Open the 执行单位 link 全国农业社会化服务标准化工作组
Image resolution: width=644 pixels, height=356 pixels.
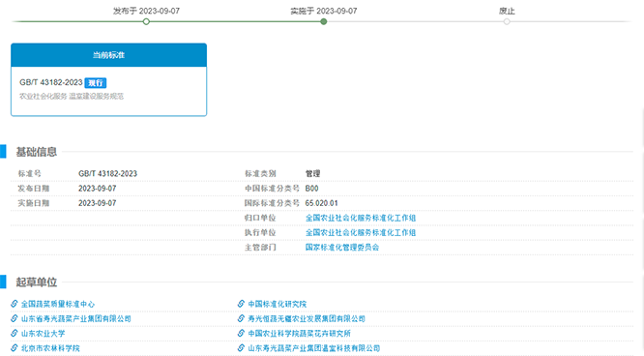point(361,233)
